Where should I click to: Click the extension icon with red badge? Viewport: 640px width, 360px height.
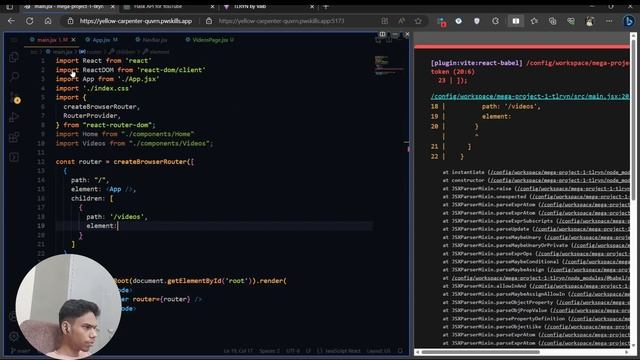click(441, 22)
